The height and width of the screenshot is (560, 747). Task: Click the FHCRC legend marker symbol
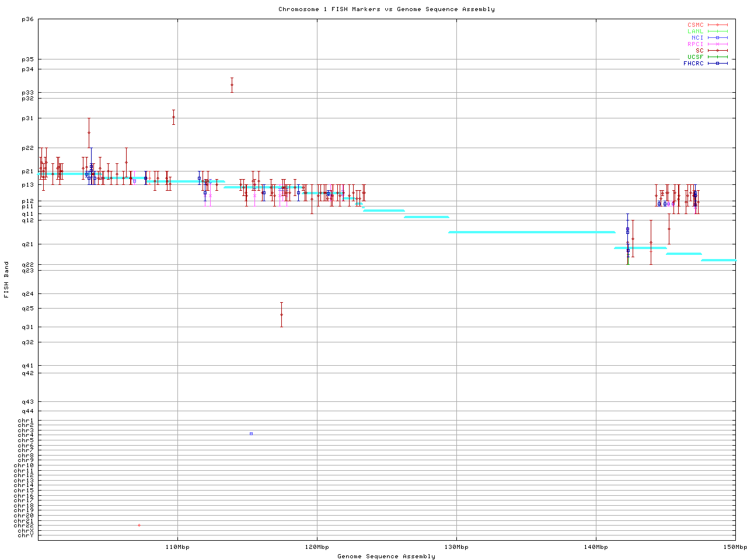[x=717, y=64]
